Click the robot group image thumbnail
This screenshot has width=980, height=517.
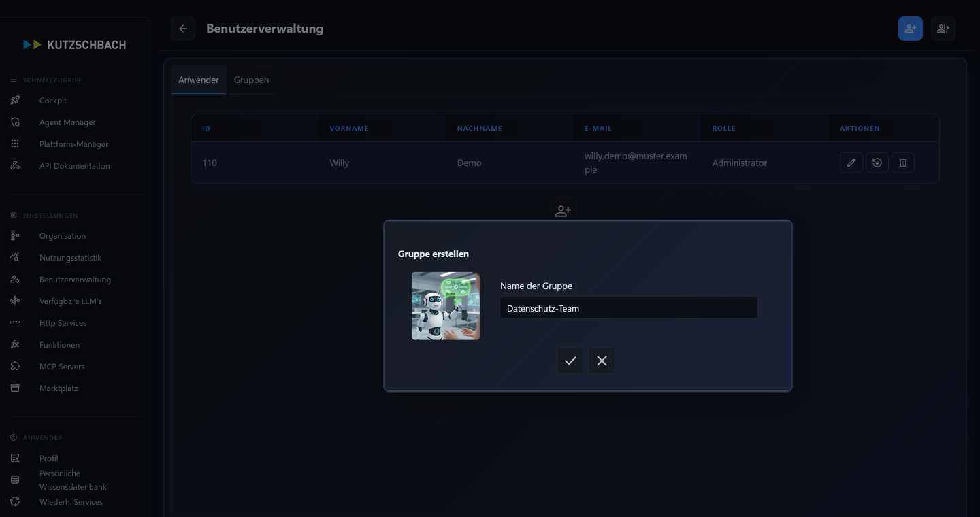(446, 306)
